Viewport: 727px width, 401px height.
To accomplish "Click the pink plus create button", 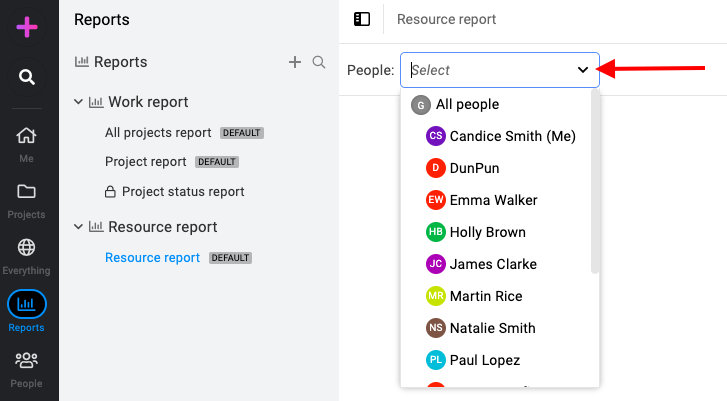I will (x=27, y=27).
